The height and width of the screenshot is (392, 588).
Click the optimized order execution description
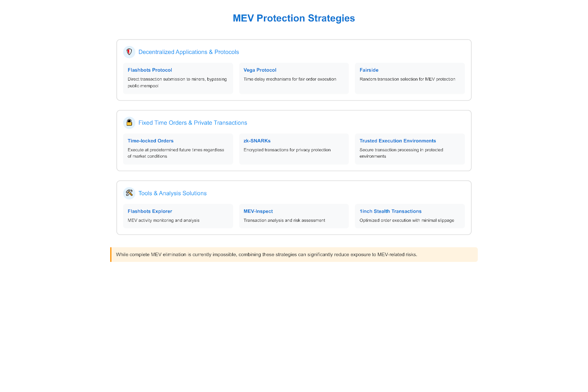[x=407, y=221]
